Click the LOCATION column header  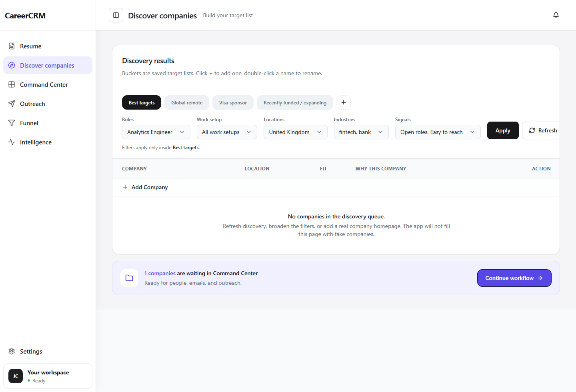click(257, 169)
